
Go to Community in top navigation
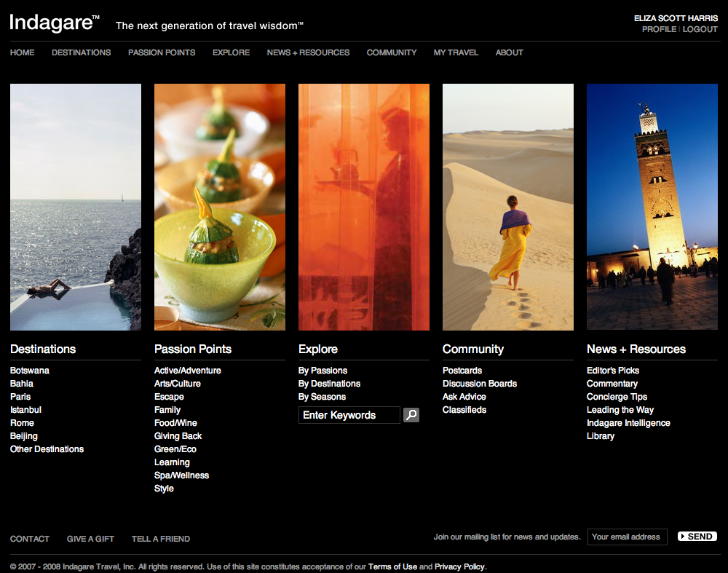392,52
